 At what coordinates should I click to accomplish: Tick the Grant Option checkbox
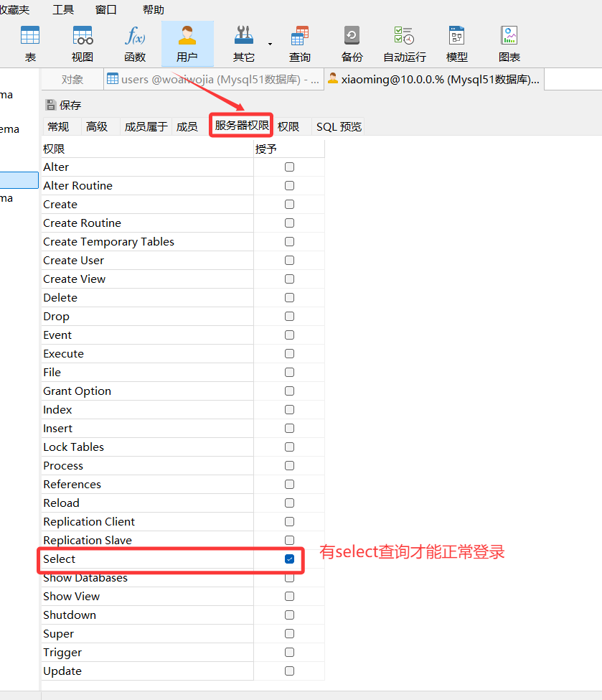[289, 391]
